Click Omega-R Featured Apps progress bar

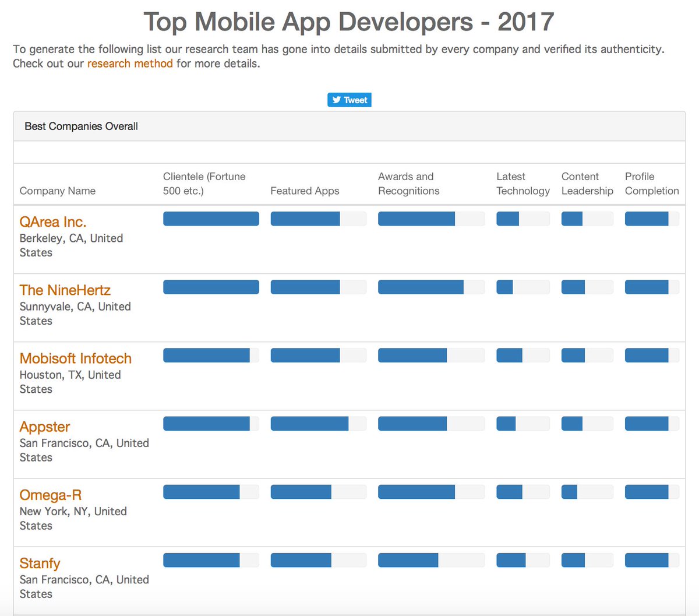click(x=319, y=492)
